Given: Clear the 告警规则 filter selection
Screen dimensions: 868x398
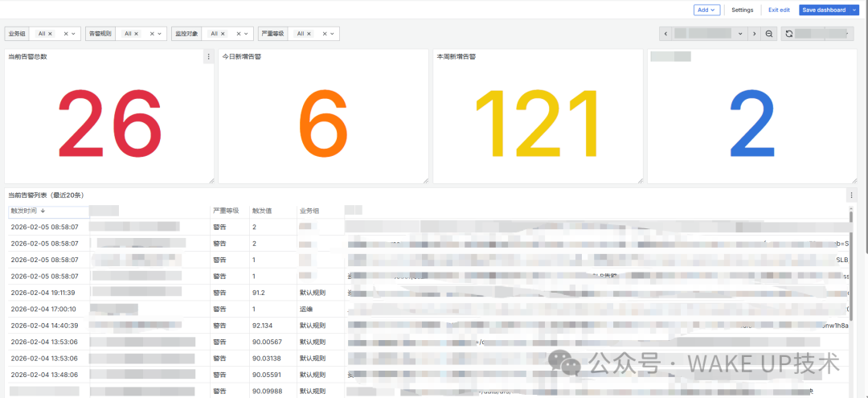Looking at the screenshot, I should click(x=152, y=34).
